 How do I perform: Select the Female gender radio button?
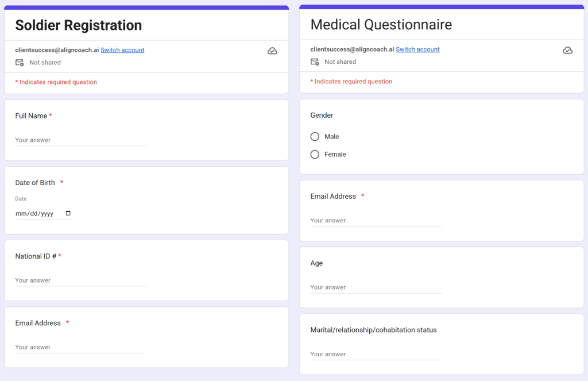click(x=315, y=154)
